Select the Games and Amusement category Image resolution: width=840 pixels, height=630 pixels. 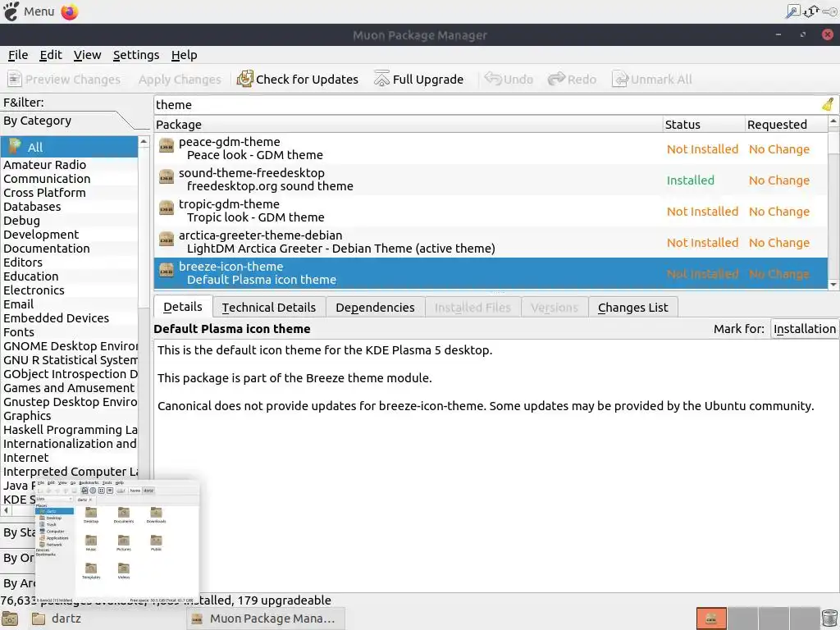tap(69, 388)
